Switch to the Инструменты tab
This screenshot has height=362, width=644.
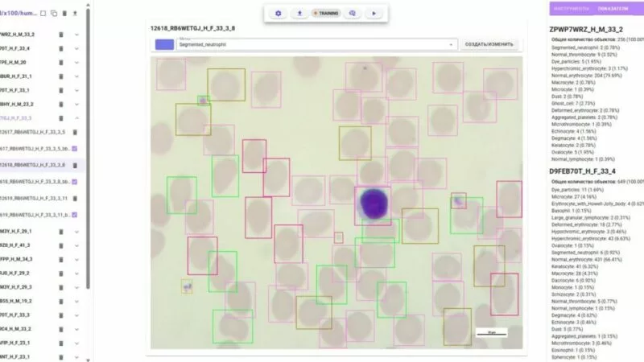pyautogui.click(x=571, y=9)
